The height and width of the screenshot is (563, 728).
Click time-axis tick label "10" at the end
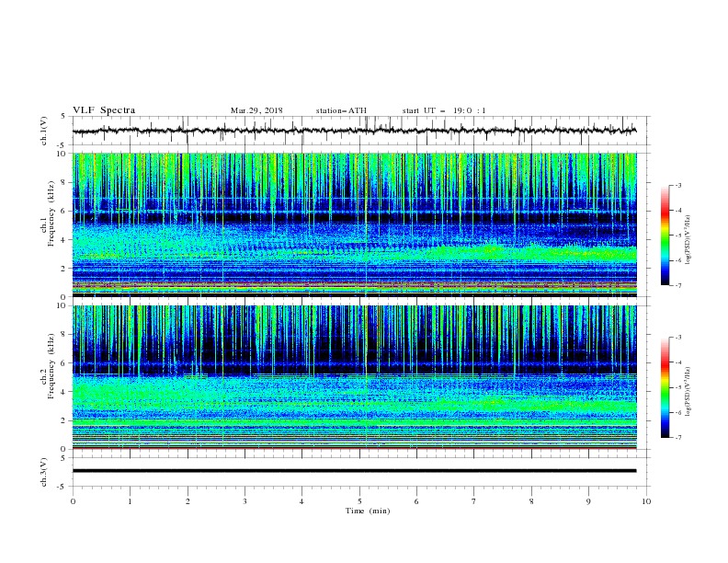point(646,501)
